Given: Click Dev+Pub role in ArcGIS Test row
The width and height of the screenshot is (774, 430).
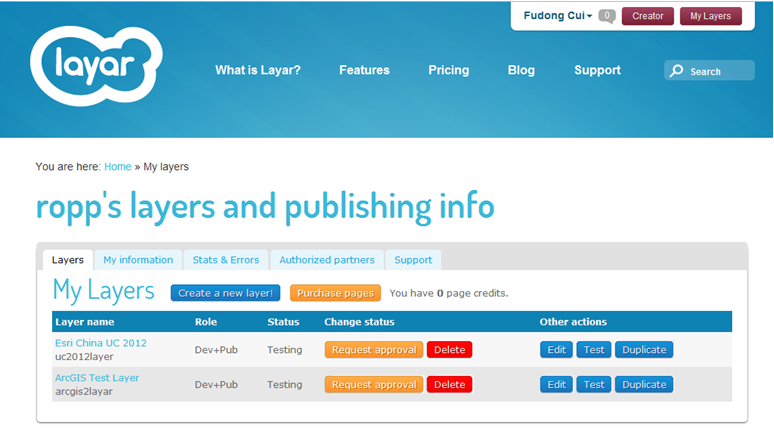Looking at the screenshot, I should [216, 385].
